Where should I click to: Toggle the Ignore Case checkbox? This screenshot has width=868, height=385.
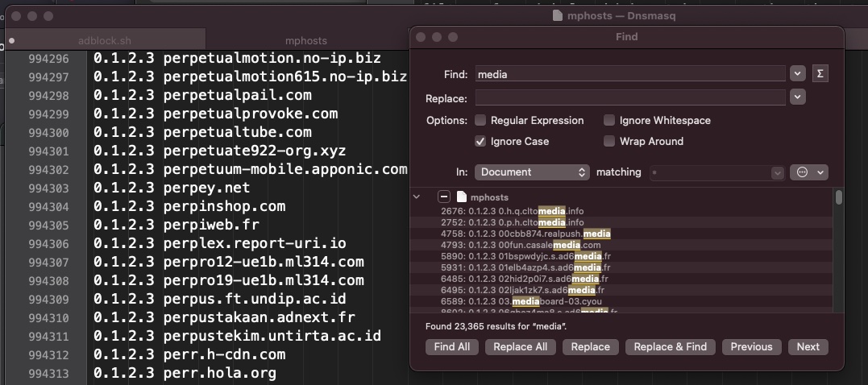click(x=480, y=141)
